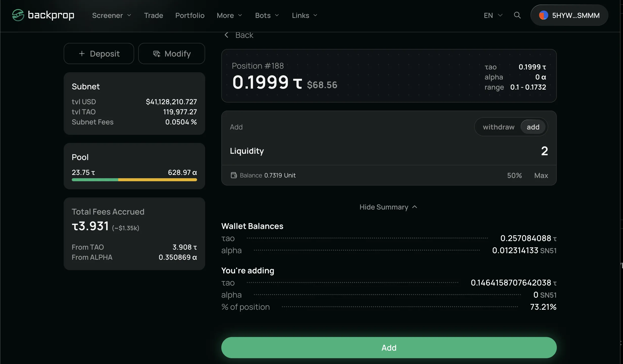Open the More dropdown menu
This screenshot has height=364, width=623.
pyautogui.click(x=229, y=15)
